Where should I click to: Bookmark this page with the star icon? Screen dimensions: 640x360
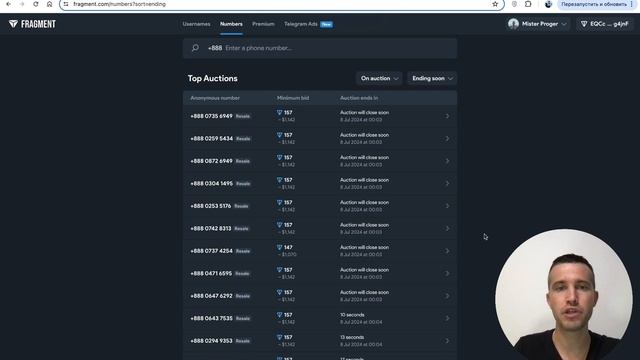(x=495, y=4)
